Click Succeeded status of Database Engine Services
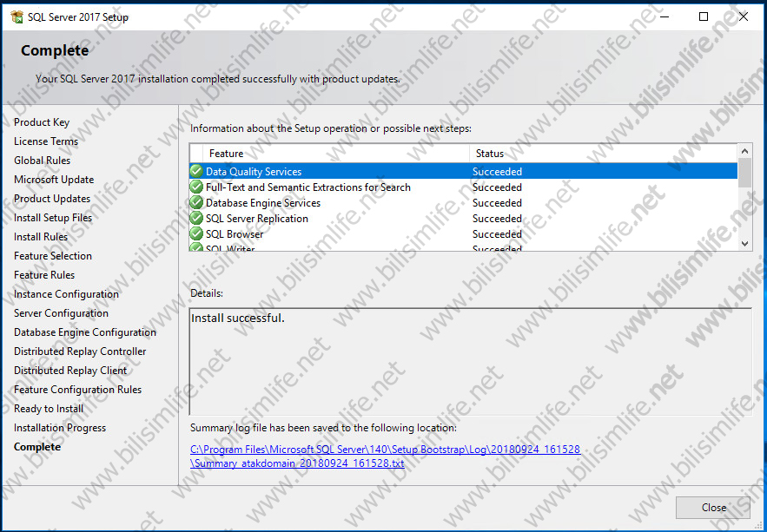Screen dimensions: 767x532 [x=497, y=203]
